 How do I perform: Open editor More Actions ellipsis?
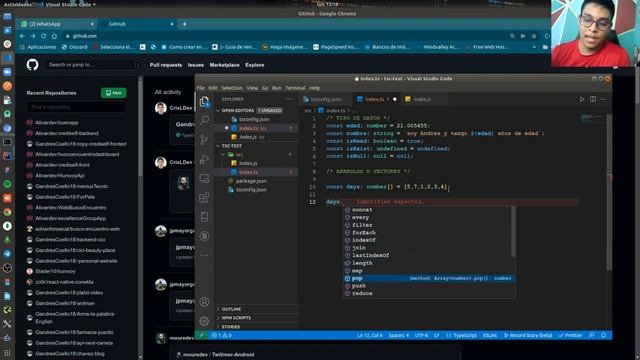point(603,99)
